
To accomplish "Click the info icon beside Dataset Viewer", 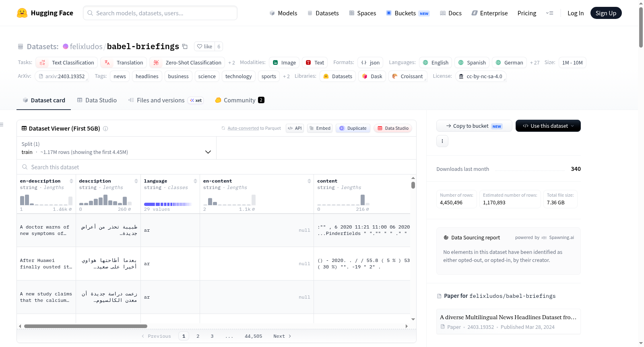I will click(105, 129).
